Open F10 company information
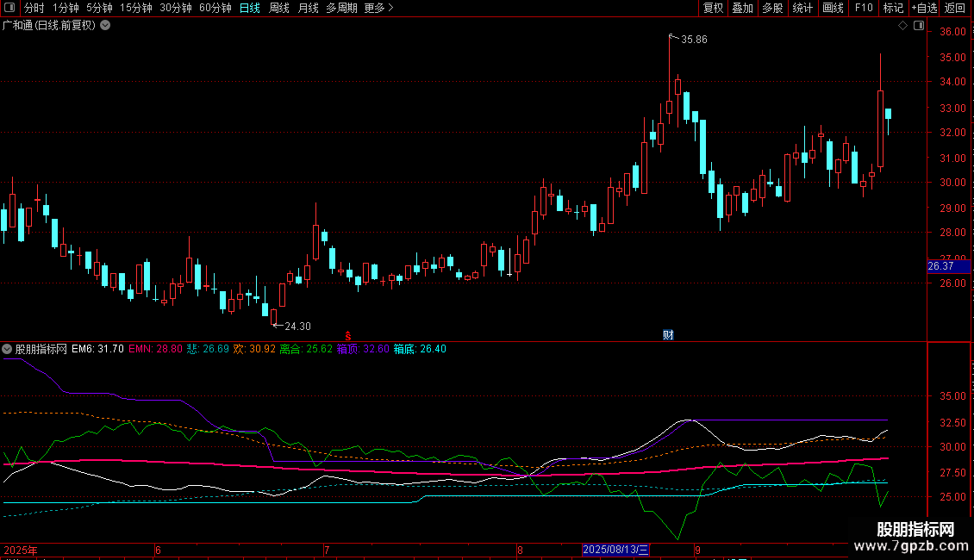The image size is (974, 560). pos(864,8)
